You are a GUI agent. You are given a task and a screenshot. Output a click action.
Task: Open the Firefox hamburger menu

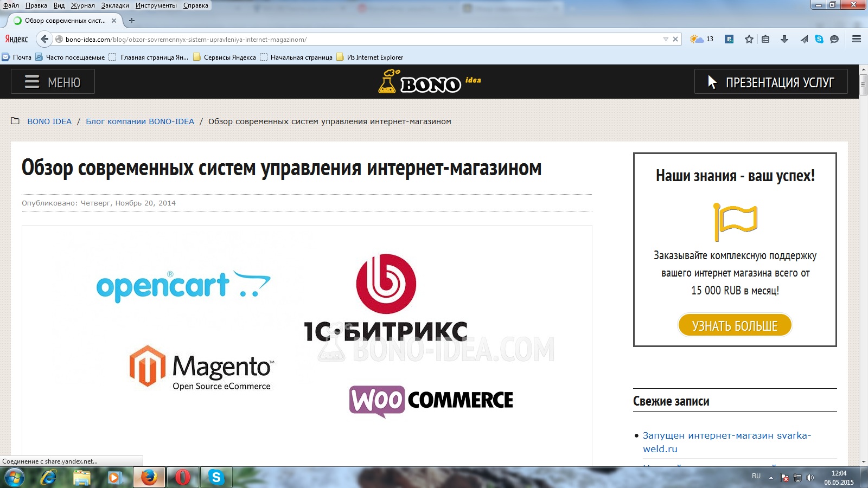[x=857, y=39]
